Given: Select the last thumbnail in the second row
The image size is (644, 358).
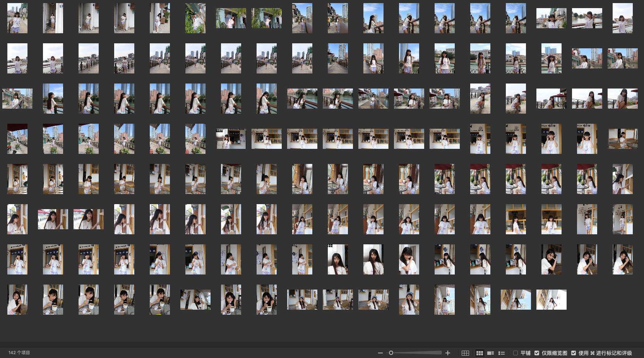Looking at the screenshot, I should click(622, 58).
